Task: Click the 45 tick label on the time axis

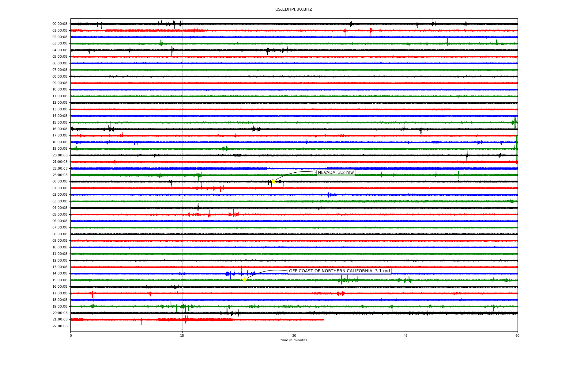Action: point(406,335)
